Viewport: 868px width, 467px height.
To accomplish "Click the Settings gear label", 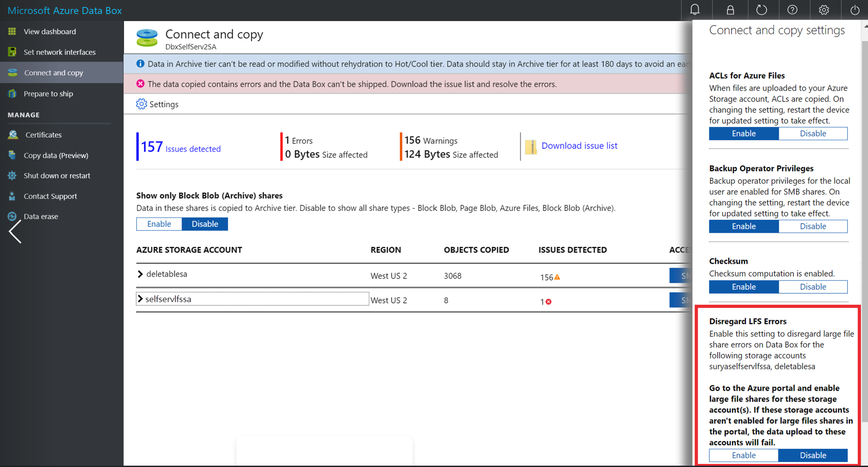I will [x=164, y=104].
